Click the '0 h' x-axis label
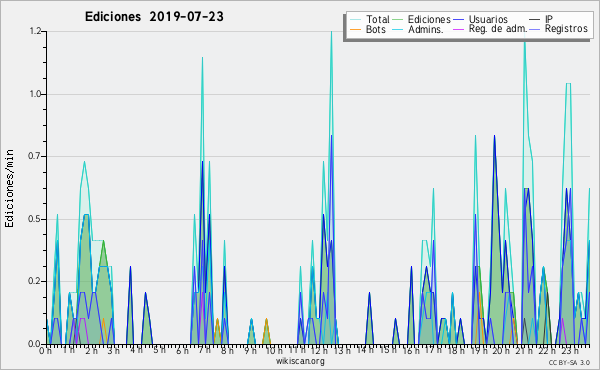600x370 pixels. click(45, 351)
